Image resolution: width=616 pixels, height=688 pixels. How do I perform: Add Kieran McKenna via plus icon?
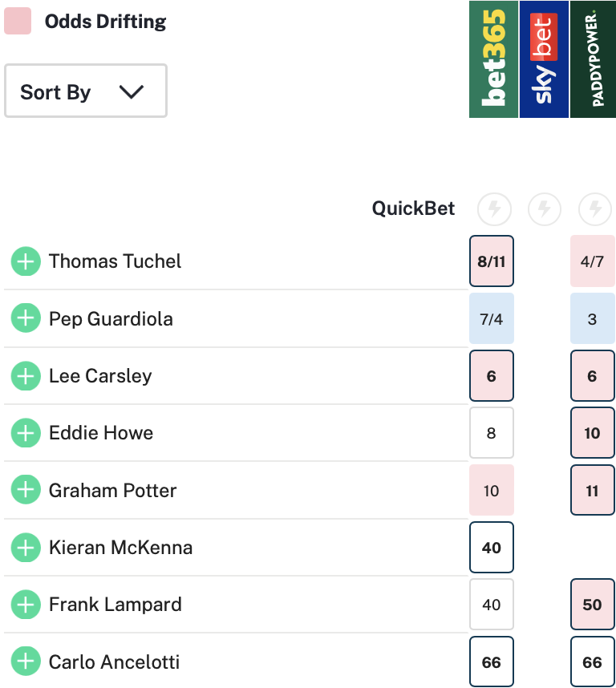coord(26,548)
